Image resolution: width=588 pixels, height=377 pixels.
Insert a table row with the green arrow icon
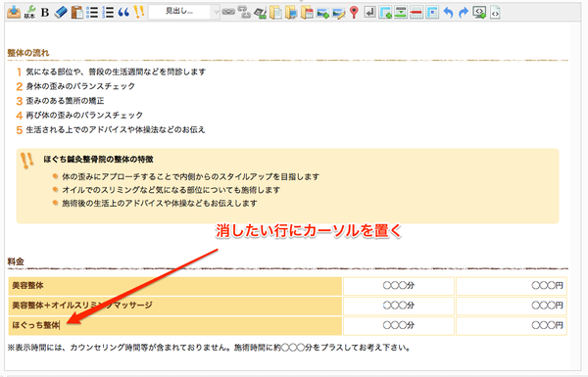pos(401,13)
